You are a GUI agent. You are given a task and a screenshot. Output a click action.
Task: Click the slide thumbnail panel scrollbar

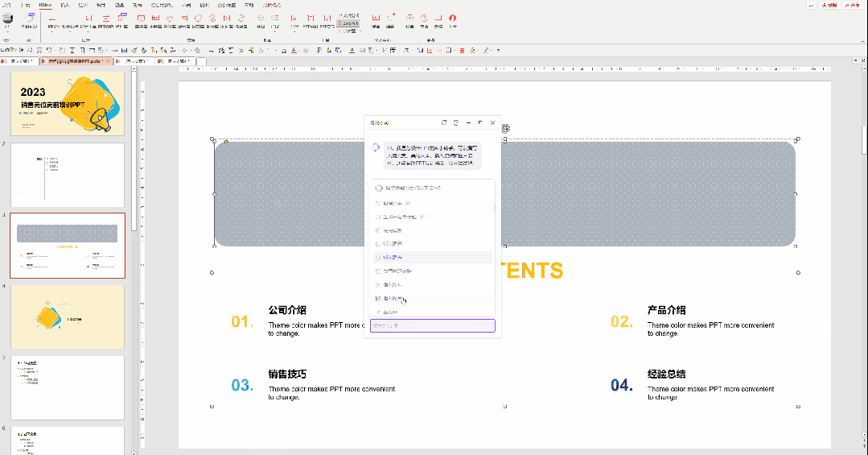coord(134,150)
